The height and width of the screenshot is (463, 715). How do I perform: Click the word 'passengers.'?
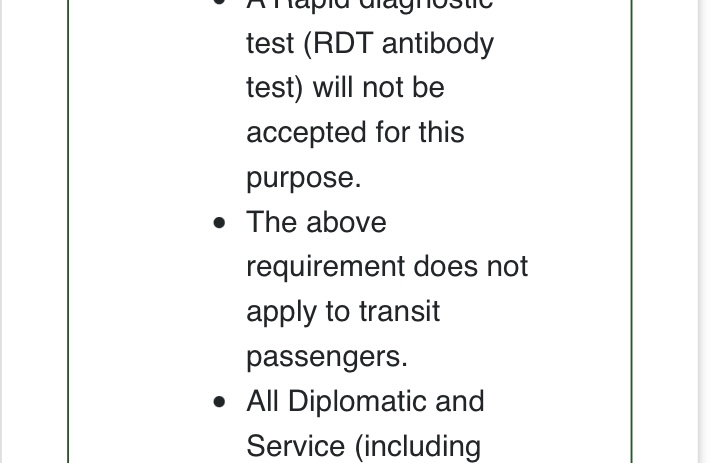tap(327, 357)
